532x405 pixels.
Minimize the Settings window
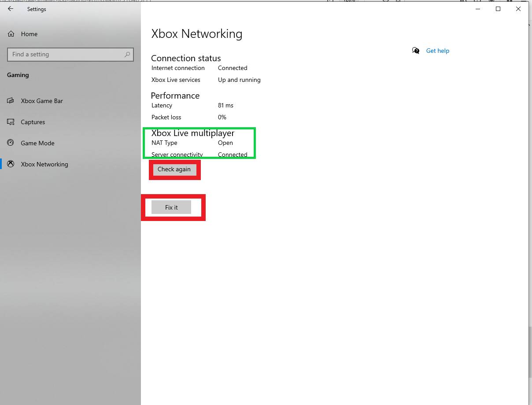click(478, 9)
